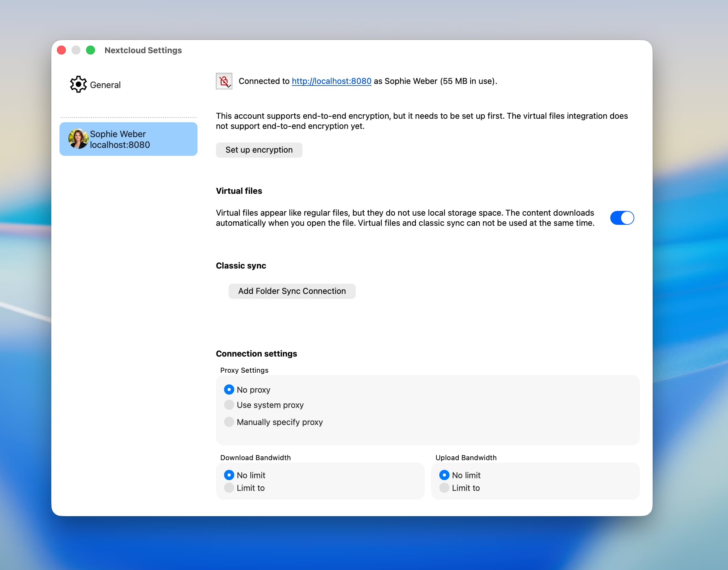Image resolution: width=728 pixels, height=570 pixels.
Task: Select the "No proxy" option
Action: pos(229,389)
